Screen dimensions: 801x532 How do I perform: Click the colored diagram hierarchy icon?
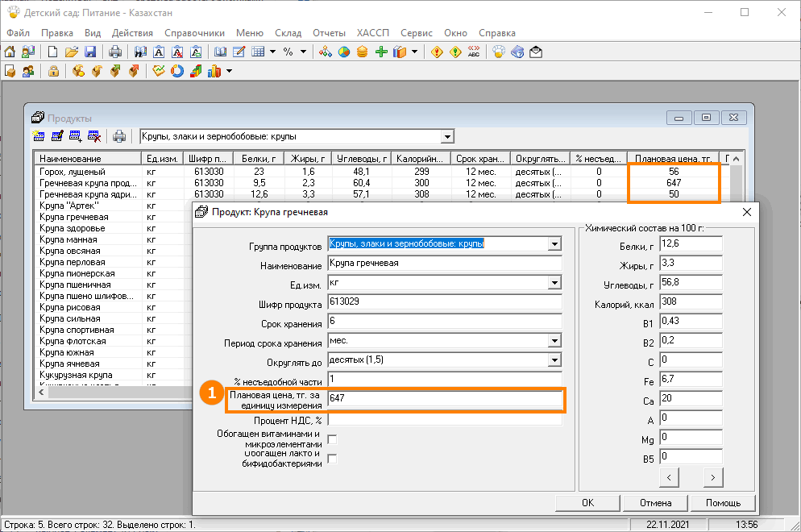325,52
